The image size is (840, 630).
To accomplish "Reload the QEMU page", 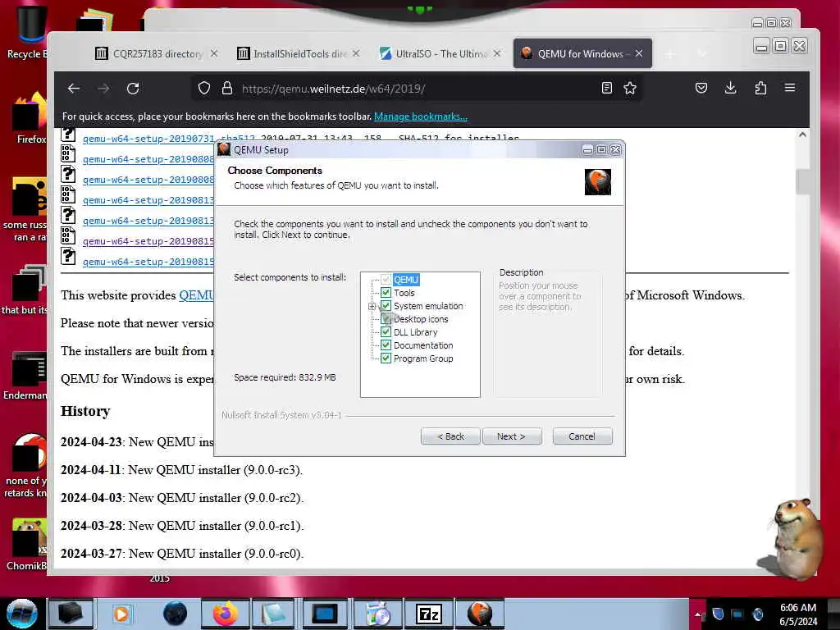I will [133, 89].
